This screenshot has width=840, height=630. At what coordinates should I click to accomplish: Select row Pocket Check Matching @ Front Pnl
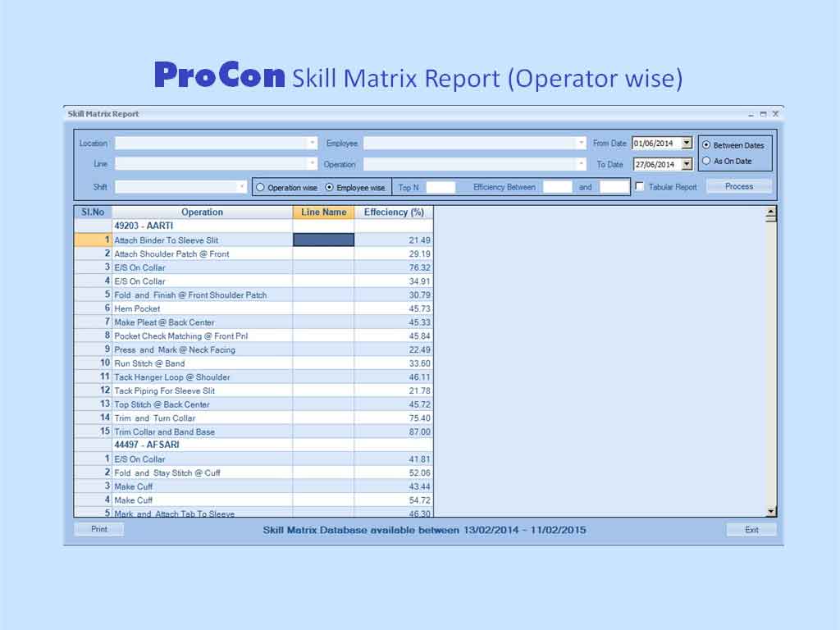click(253, 336)
